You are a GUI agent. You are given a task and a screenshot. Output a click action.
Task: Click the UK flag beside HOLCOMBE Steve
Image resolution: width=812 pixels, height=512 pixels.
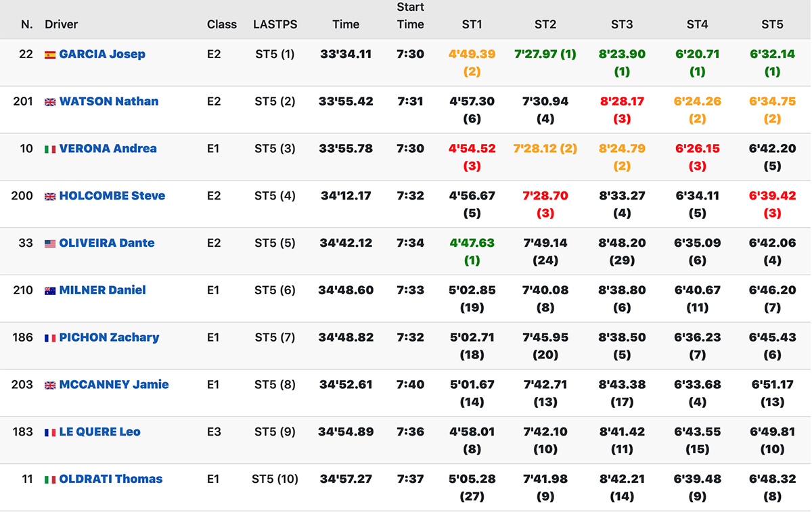coord(50,197)
